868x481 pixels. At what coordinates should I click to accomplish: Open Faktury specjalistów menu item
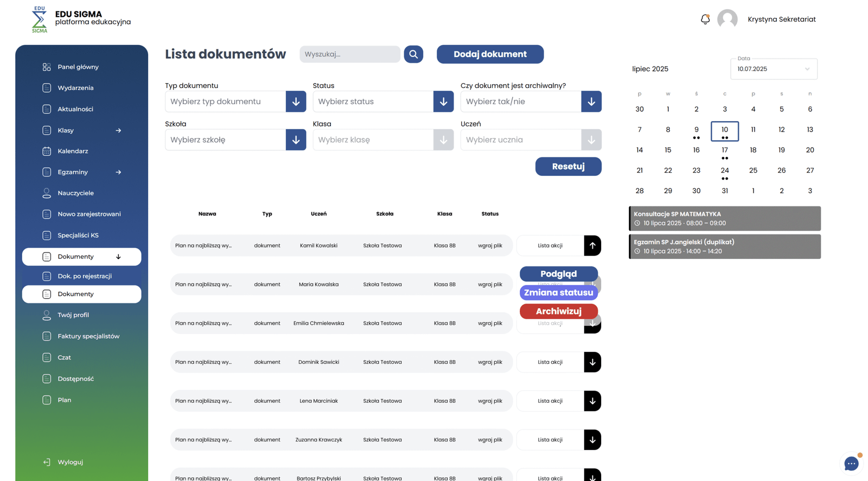tap(88, 337)
